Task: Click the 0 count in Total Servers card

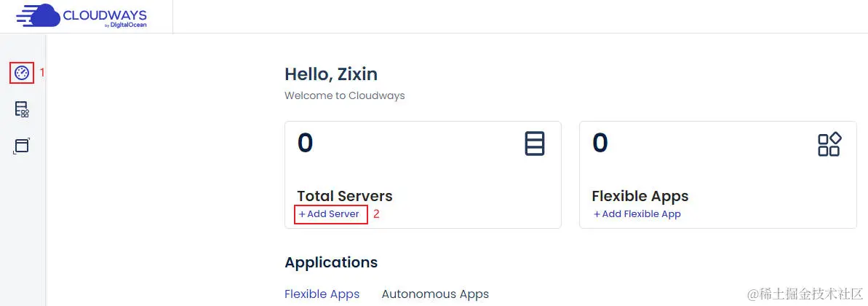Action: pyautogui.click(x=305, y=143)
